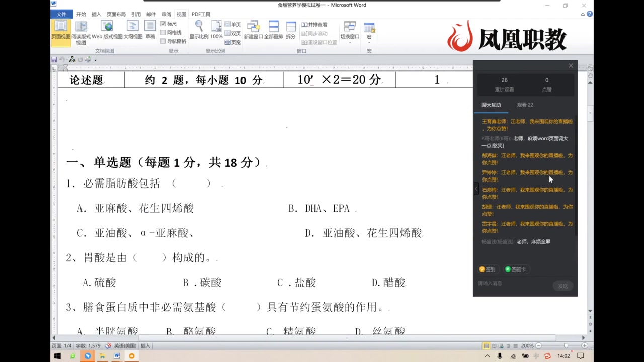Choose One Page zoom (单页)
Screen dimensions: 644x362
tap(233, 25)
